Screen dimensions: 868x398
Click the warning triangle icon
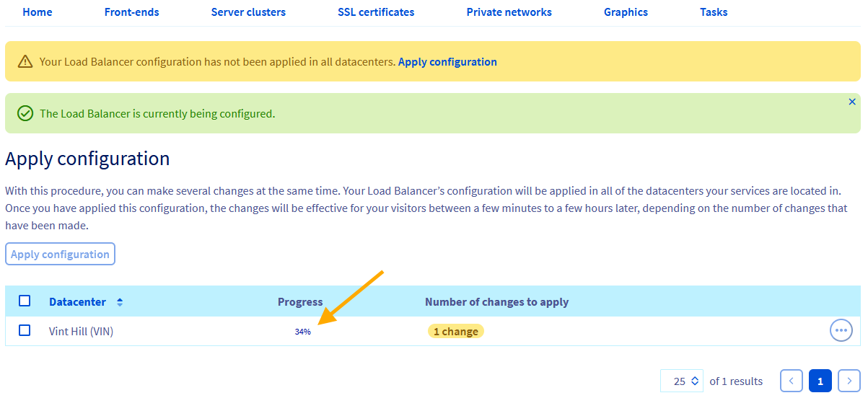(x=25, y=62)
